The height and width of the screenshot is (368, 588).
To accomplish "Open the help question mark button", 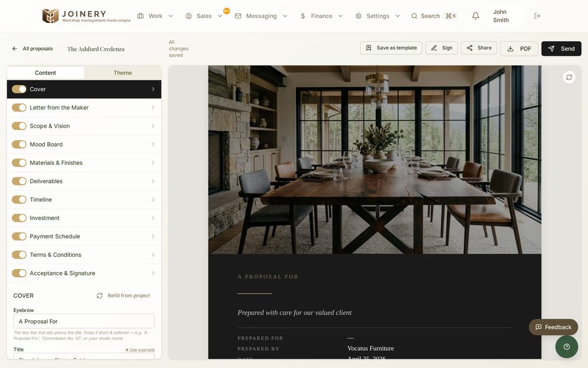I will click(x=567, y=347).
